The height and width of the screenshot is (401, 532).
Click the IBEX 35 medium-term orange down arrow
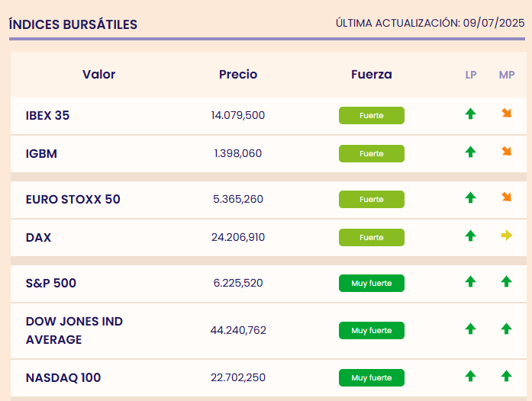[x=506, y=114]
